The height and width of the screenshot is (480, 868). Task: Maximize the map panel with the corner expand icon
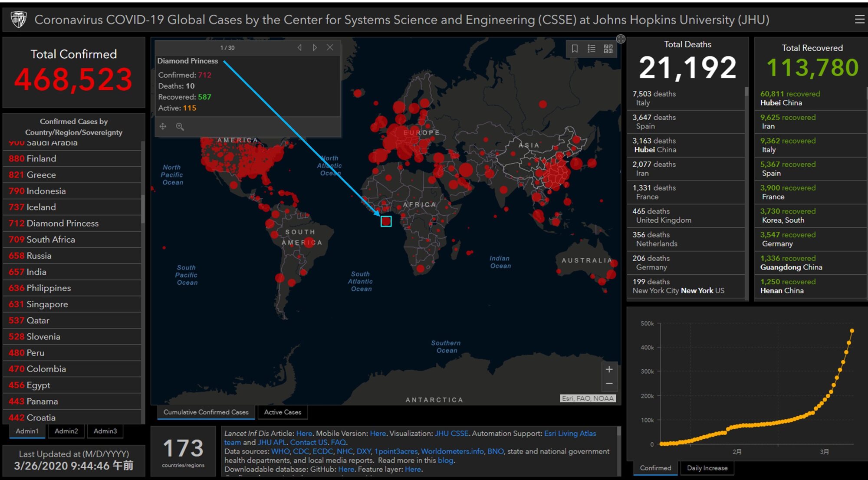pos(621,39)
